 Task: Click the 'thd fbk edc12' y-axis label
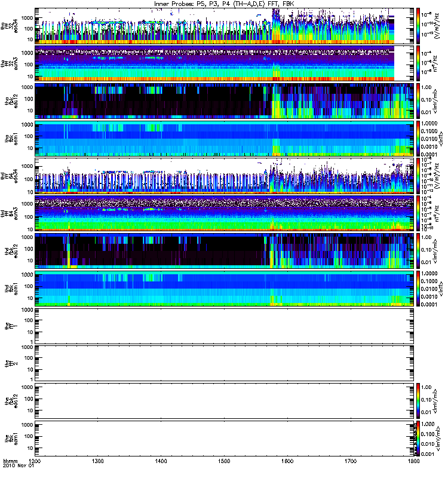[x=11, y=251]
